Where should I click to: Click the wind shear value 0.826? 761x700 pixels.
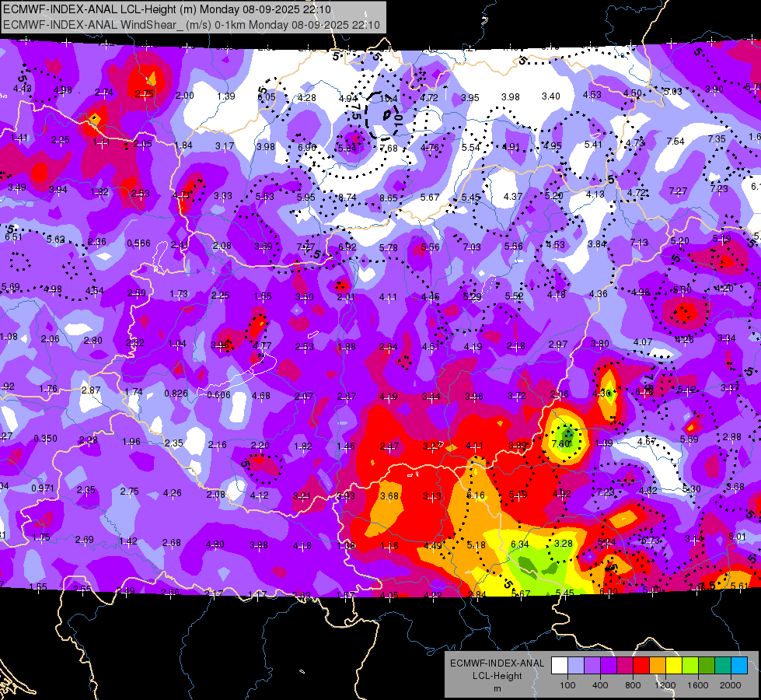pyautogui.click(x=176, y=393)
